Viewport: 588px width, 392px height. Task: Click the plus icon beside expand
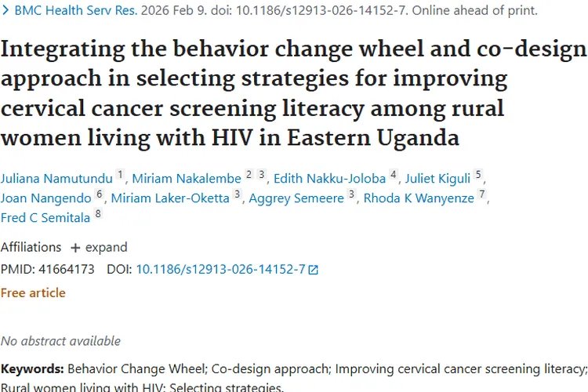[75, 248]
